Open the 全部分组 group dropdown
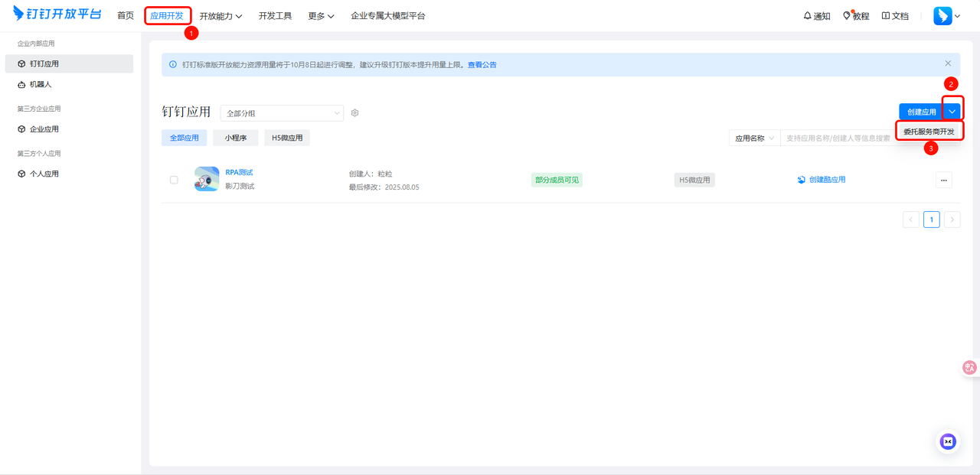980x475 pixels. coord(282,112)
